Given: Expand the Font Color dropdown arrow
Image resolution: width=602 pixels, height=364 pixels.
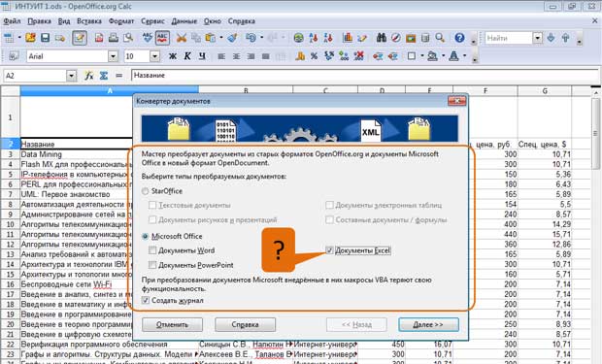Looking at the screenshot, I should [464, 56].
